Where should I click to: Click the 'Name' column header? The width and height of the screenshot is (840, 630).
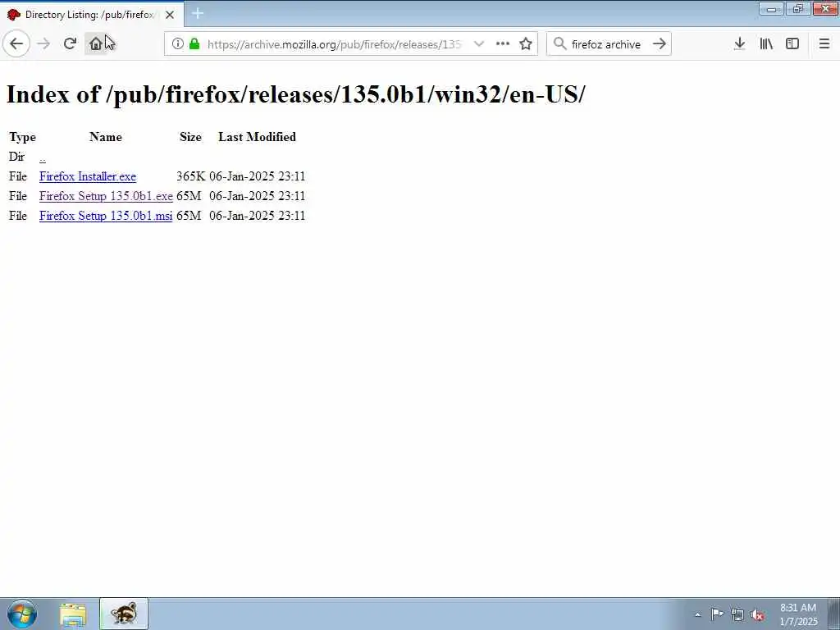pyautogui.click(x=106, y=137)
